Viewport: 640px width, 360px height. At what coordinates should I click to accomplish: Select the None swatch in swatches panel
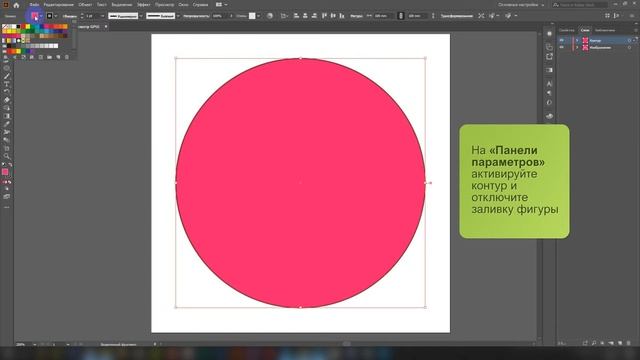[x=5, y=27]
